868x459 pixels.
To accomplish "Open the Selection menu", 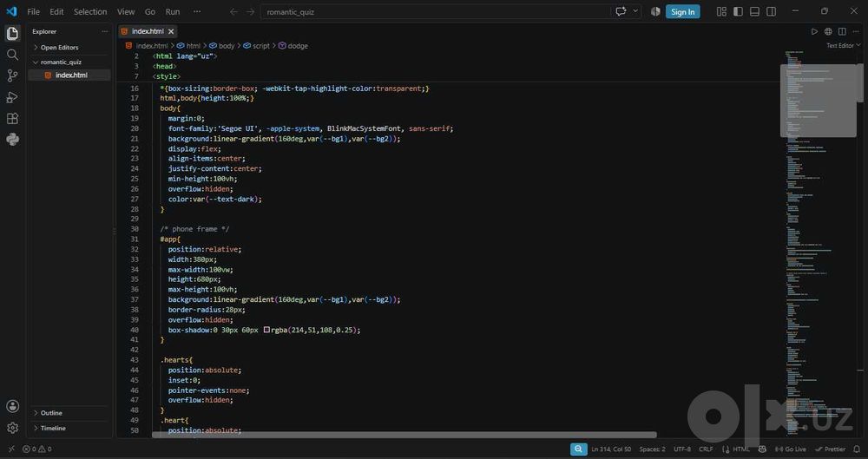I will [x=90, y=11].
